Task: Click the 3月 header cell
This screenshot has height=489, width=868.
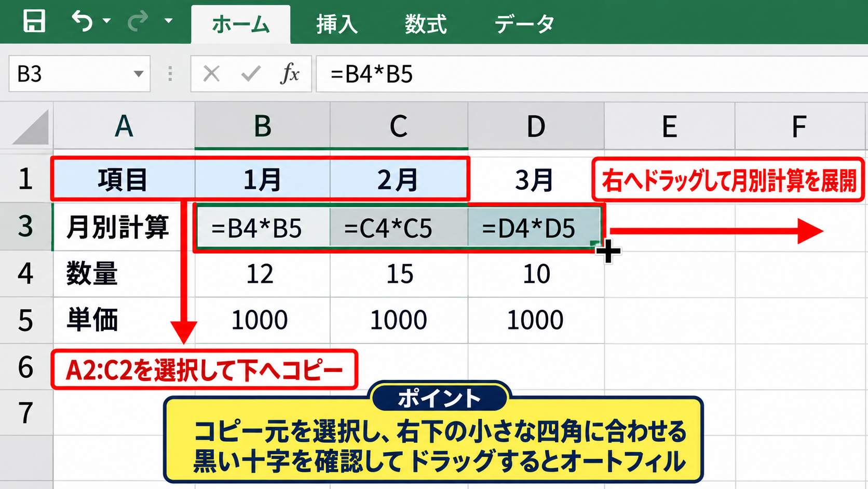Action: [536, 179]
